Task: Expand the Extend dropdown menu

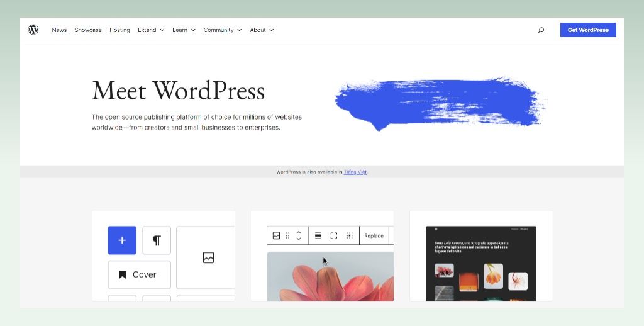Action: pos(151,30)
